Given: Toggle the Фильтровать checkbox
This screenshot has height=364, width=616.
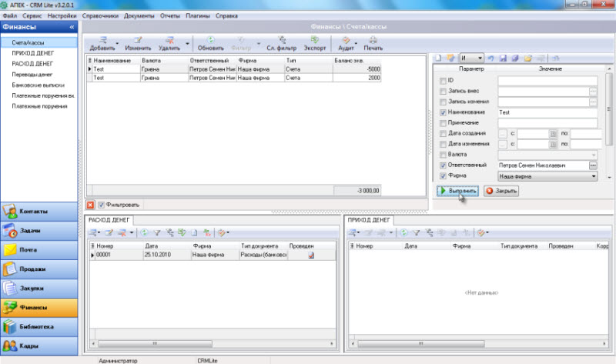Looking at the screenshot, I should pos(101,205).
